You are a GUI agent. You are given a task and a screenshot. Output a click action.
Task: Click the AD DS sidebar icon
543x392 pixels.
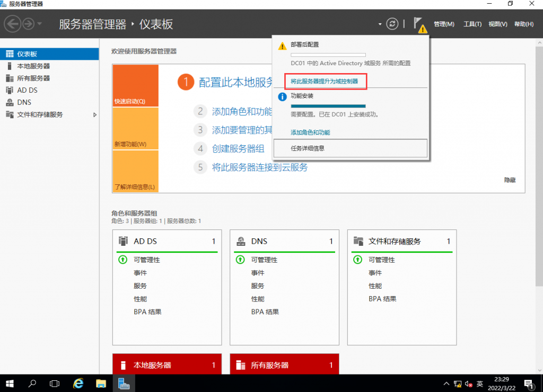10,90
